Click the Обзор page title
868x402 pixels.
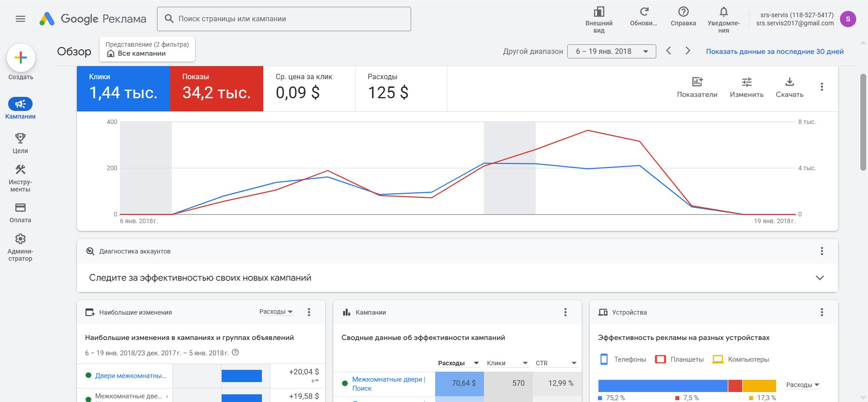74,52
